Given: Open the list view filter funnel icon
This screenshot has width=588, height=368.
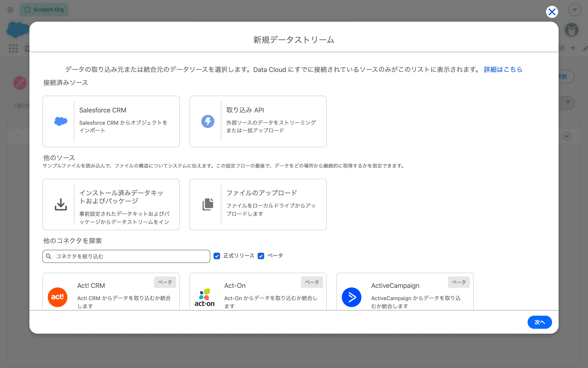Looking at the screenshot, I should coord(568,103).
